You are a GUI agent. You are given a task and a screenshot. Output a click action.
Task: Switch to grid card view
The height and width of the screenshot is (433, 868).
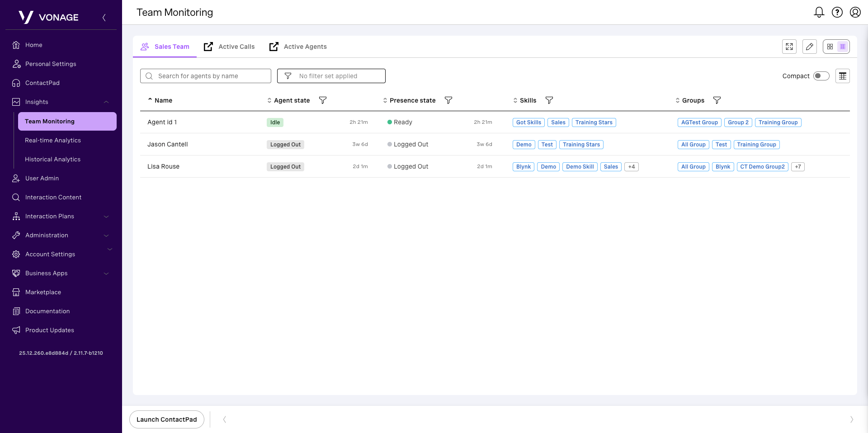[x=830, y=47]
